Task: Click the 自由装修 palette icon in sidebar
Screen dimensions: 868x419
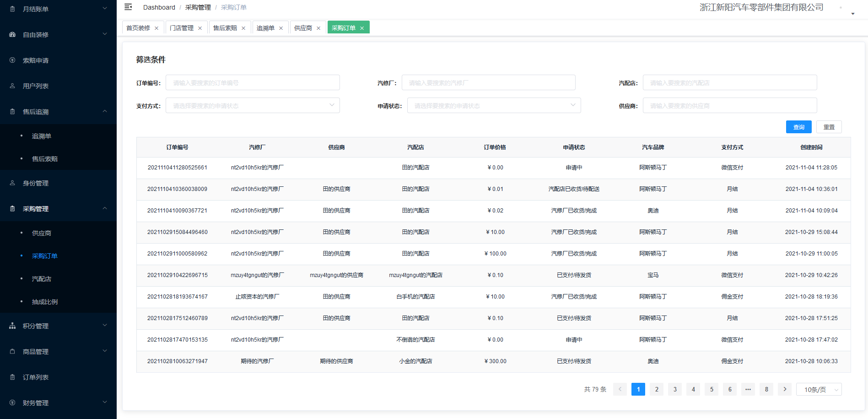Action: tap(12, 34)
